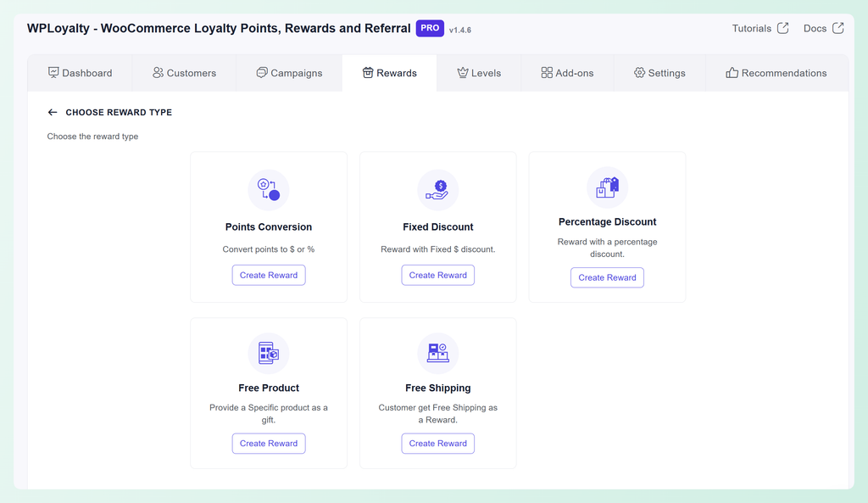Viewport: 868px width, 503px height.
Task: Click 'Reward with Fixed $ discount.' text
Action: click(x=438, y=249)
